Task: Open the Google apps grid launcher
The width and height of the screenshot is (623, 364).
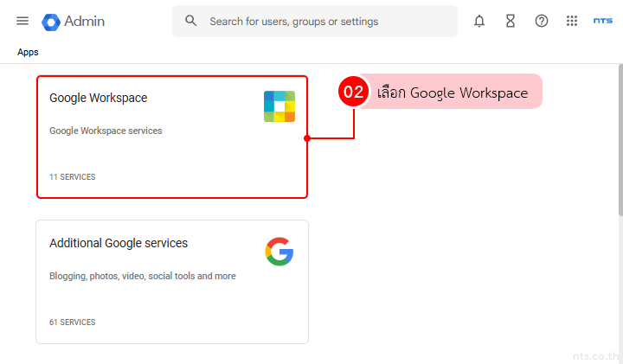Action: (x=572, y=22)
